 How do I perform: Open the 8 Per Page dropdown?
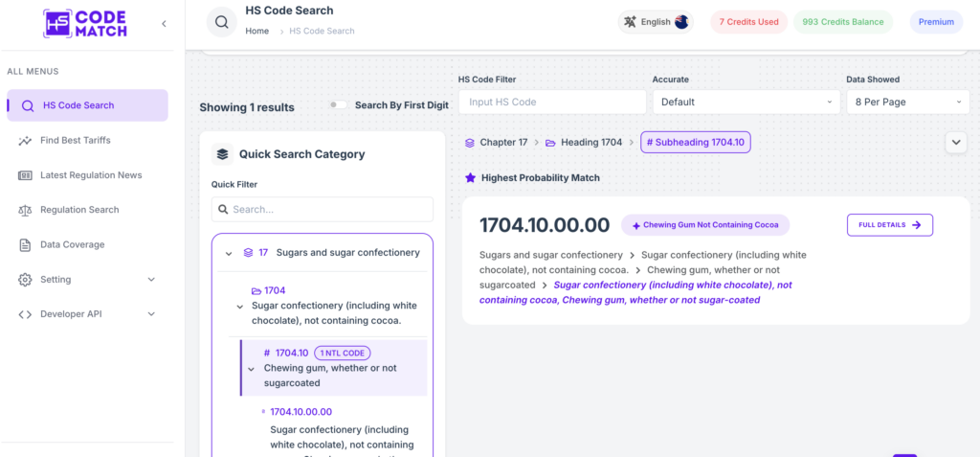(907, 103)
